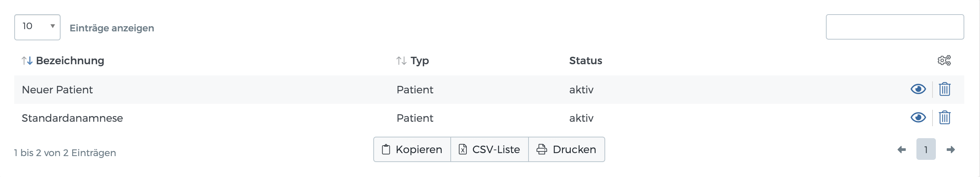Toggle visibility eye for Neuer Patient
This screenshot has height=177, width=980.
(918, 89)
